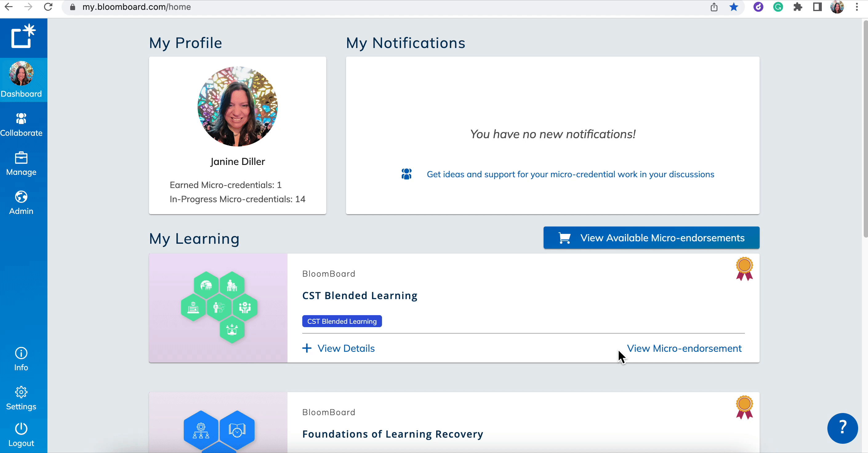Open View Micro-endorsement for CST Blended Learning
The width and height of the screenshot is (868, 453).
tap(684, 348)
